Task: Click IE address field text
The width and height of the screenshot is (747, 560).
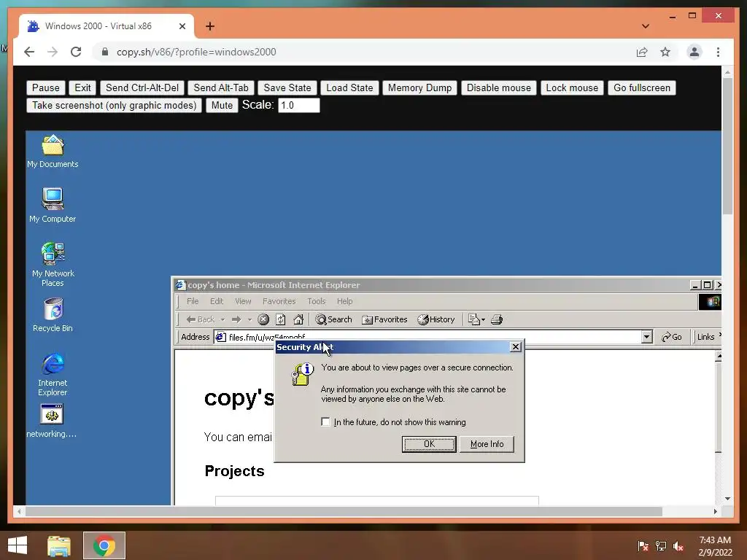Action: tap(267, 337)
